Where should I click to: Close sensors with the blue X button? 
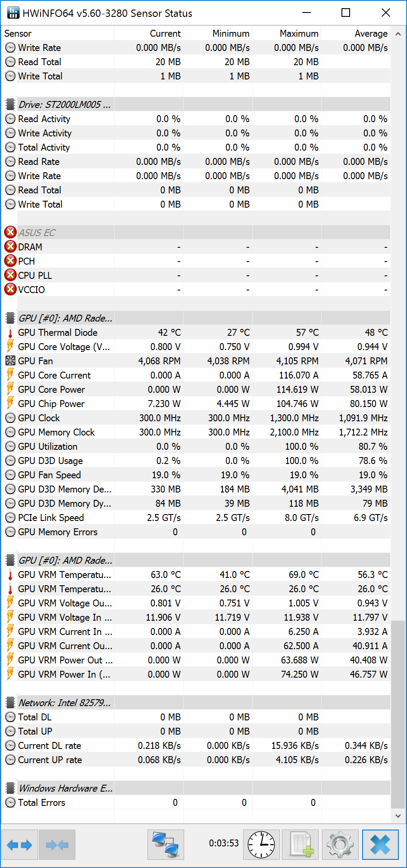click(x=380, y=845)
